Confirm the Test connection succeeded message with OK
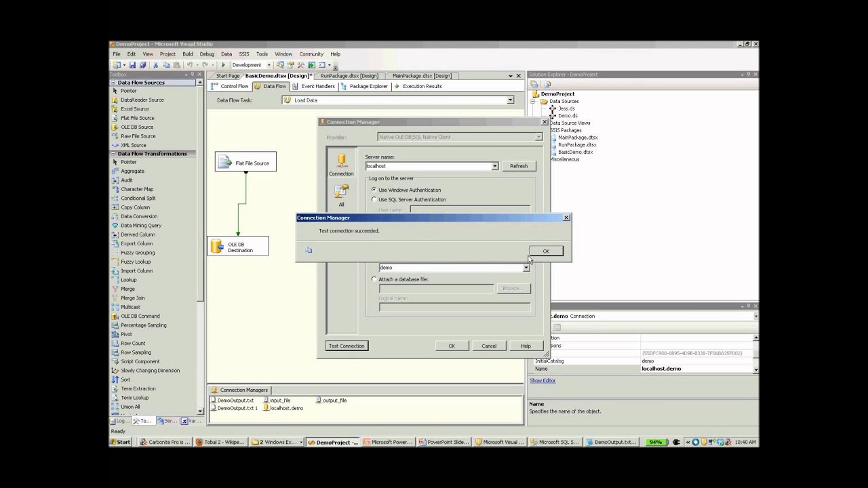The width and height of the screenshot is (868, 488). [x=546, y=251]
